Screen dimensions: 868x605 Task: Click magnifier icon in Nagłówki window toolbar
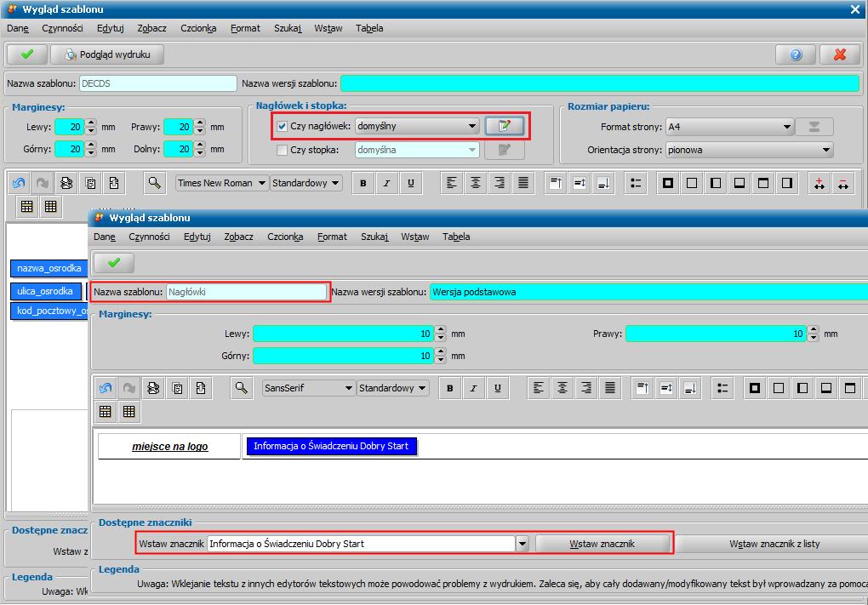242,388
